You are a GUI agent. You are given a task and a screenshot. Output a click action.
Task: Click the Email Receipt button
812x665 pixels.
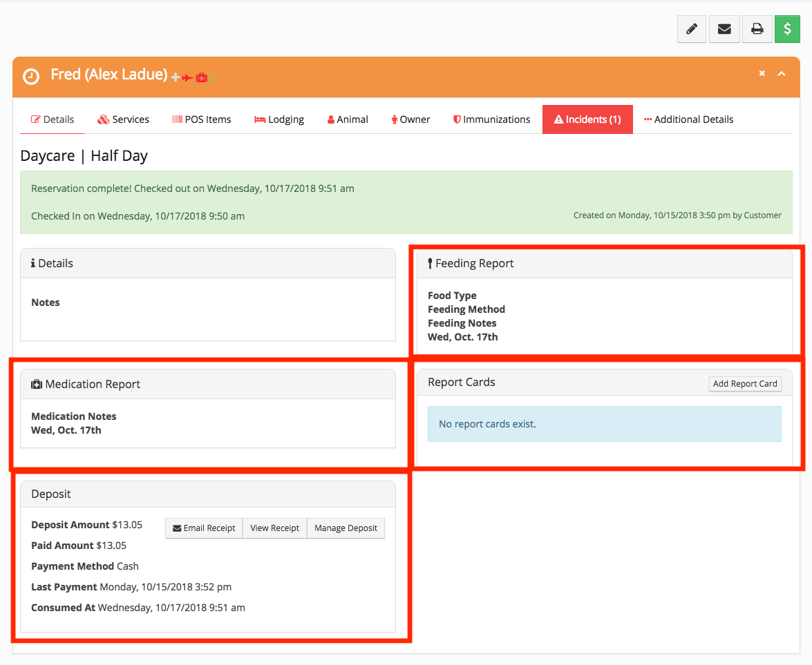tap(204, 528)
